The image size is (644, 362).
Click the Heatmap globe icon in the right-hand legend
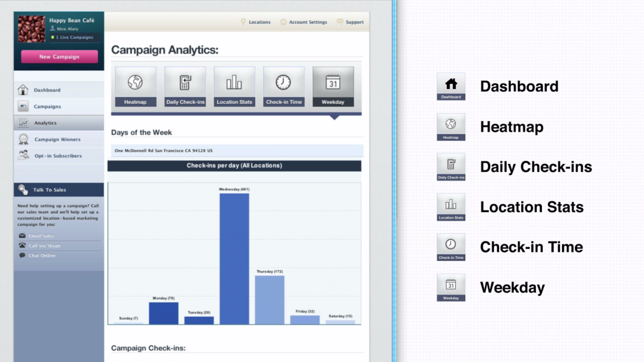point(451,127)
